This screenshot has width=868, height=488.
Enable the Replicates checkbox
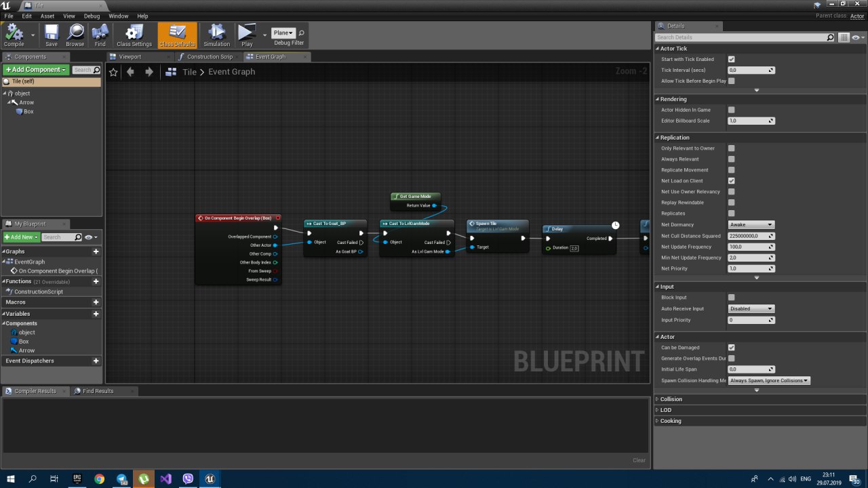click(x=731, y=213)
